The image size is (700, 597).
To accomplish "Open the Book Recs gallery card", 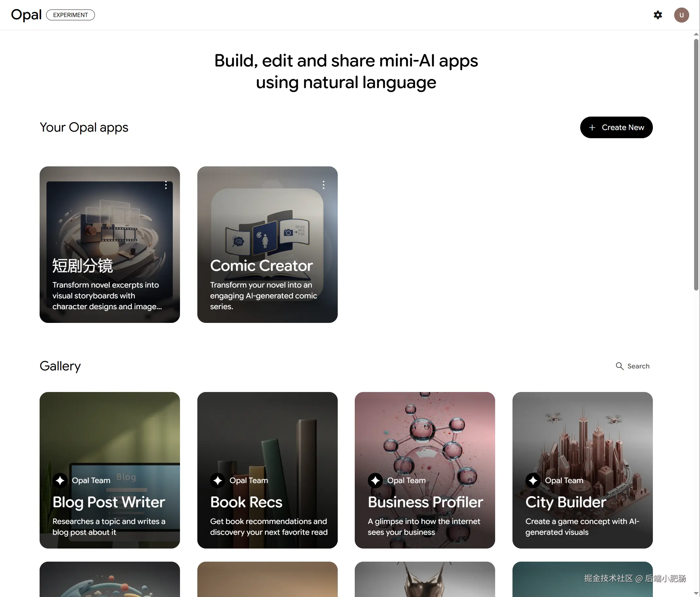I will coord(267,470).
